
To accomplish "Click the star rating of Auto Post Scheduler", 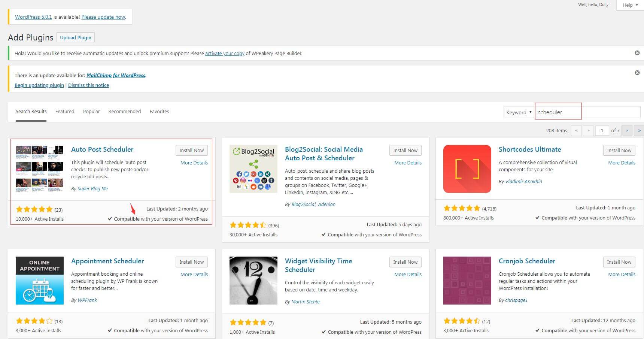I will click(x=34, y=209).
